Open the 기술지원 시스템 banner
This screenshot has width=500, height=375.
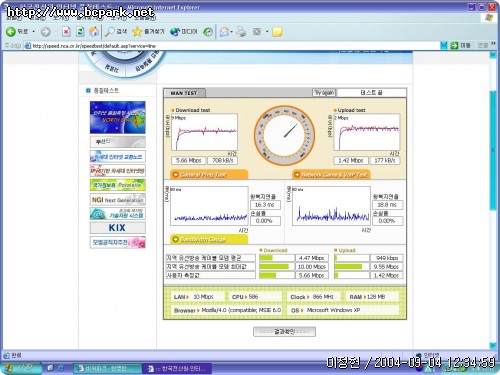pyautogui.click(x=118, y=214)
